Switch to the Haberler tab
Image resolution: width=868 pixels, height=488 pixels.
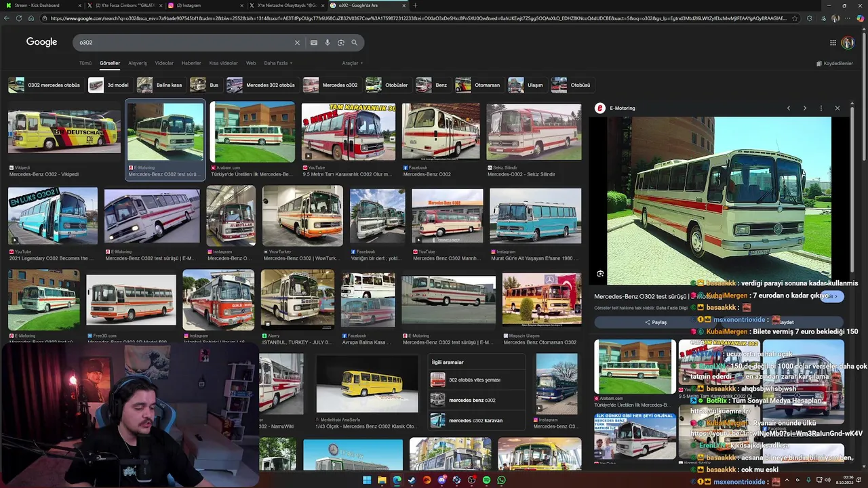(191, 63)
